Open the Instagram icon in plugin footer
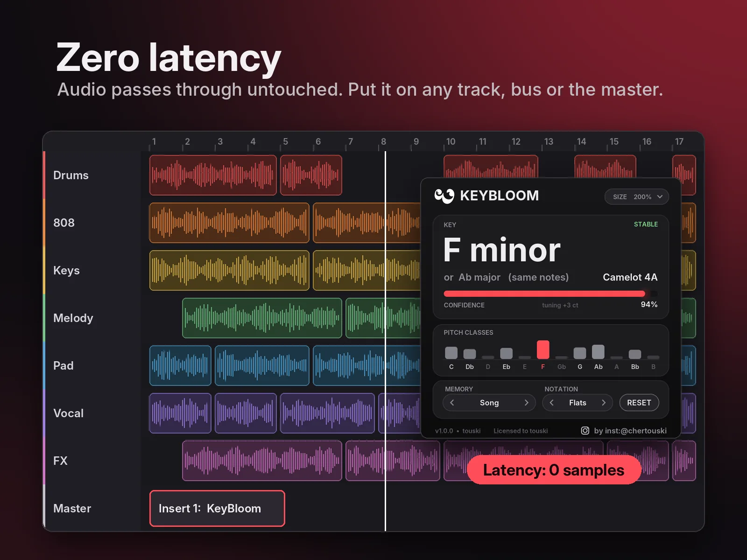 [585, 430]
